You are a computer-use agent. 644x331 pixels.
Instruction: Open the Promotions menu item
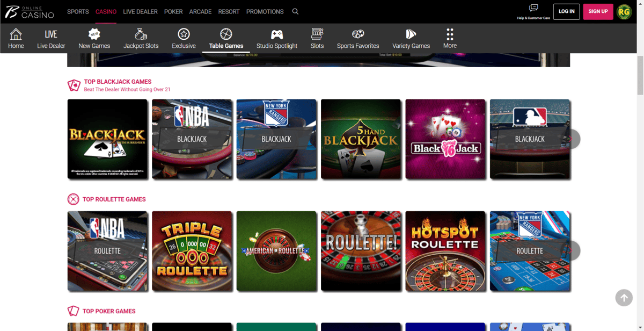(x=265, y=11)
